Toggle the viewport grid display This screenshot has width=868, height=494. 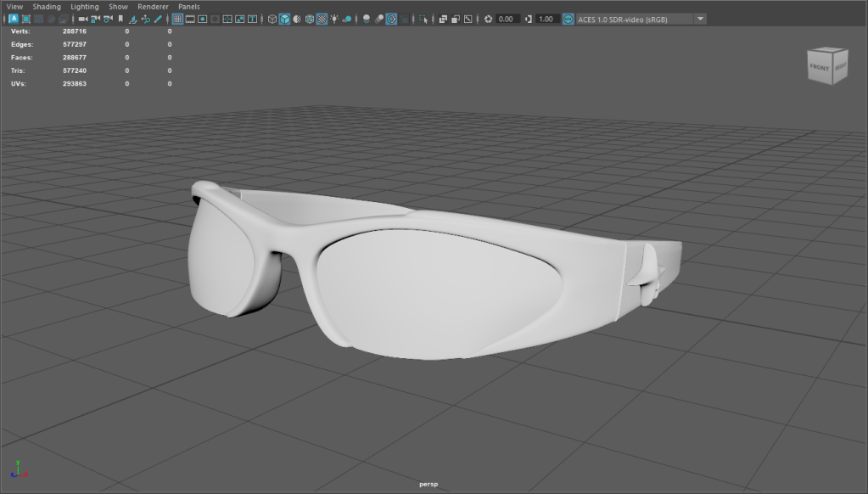pos(177,19)
